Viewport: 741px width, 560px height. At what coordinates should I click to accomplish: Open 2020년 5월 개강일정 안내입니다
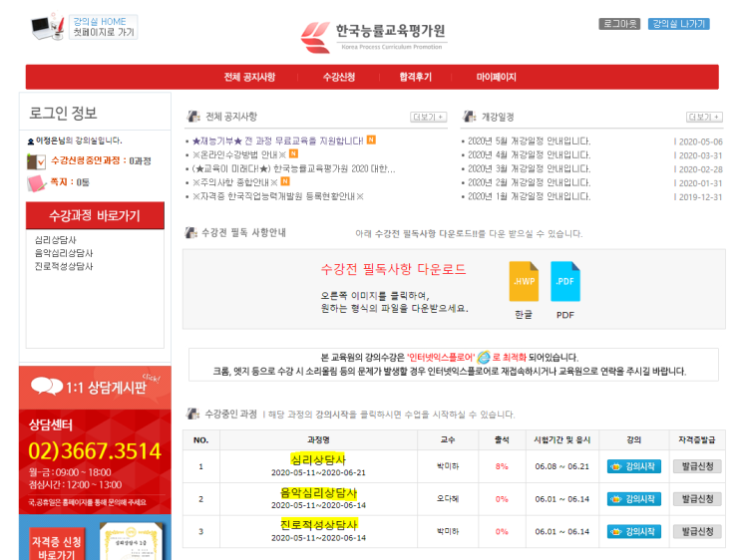[x=529, y=141]
